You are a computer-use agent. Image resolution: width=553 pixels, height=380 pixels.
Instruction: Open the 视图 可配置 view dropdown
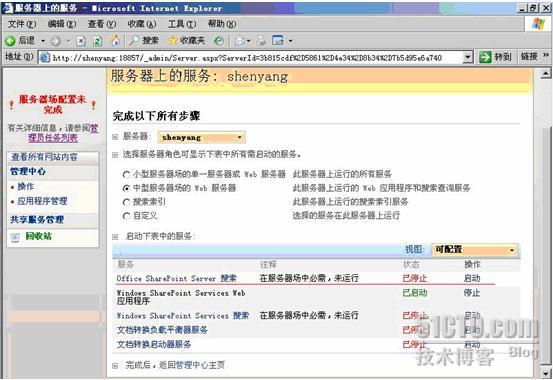(475, 250)
